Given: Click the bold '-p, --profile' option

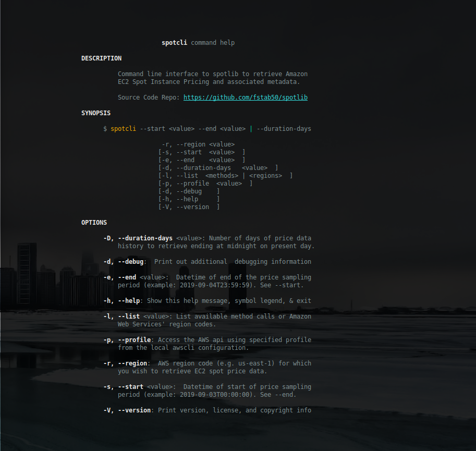Looking at the screenshot, I should 127,340.
